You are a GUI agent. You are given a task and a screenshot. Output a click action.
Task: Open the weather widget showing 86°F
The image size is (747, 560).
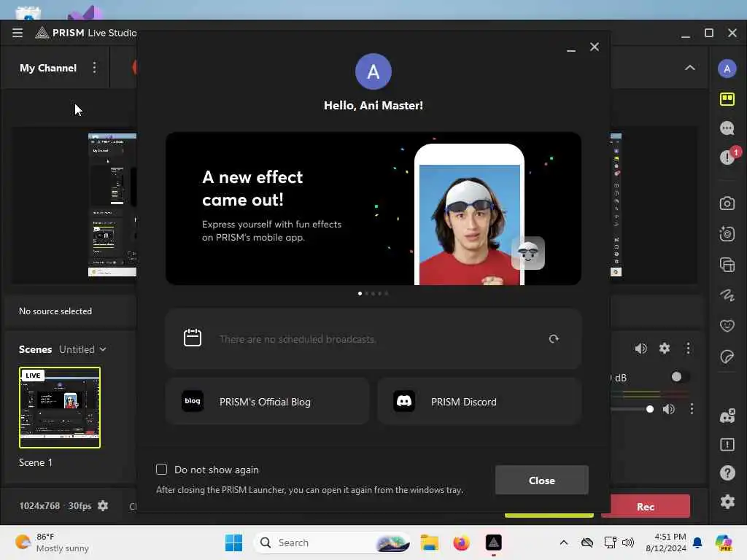[x=52, y=542]
